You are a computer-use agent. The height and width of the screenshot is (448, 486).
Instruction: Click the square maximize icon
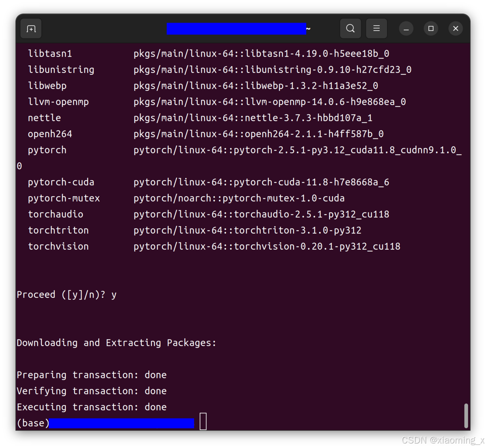click(x=431, y=28)
